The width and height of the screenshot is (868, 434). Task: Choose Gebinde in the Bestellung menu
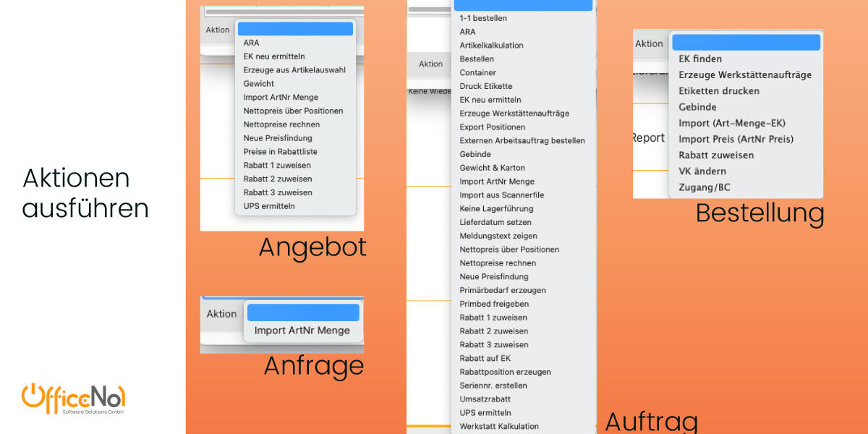(x=697, y=107)
